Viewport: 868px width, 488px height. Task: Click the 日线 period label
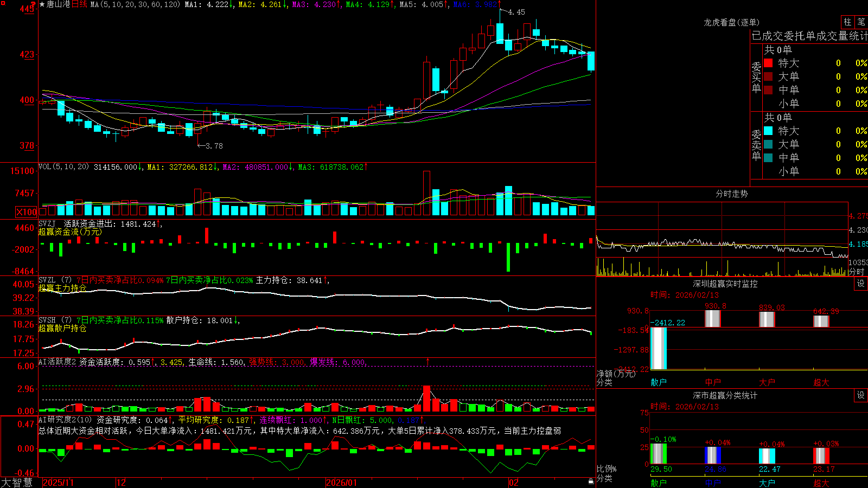pos(79,4)
